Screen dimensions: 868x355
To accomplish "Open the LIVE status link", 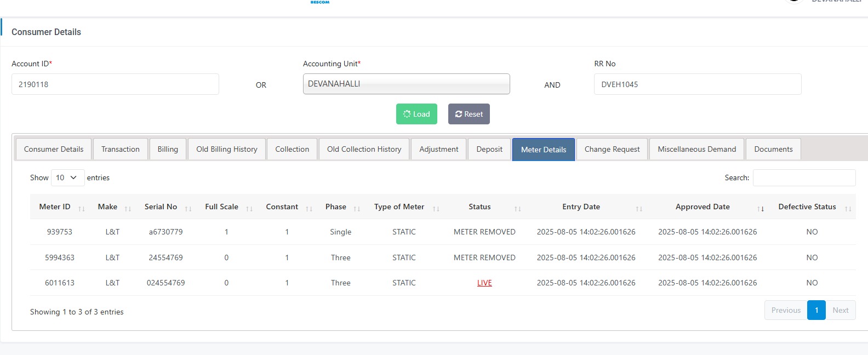I will tap(484, 283).
